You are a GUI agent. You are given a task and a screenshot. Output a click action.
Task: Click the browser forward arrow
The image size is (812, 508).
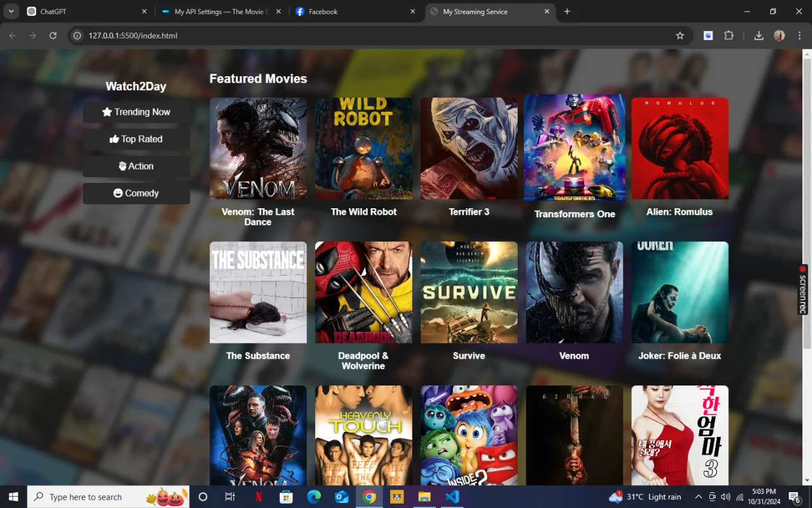33,36
